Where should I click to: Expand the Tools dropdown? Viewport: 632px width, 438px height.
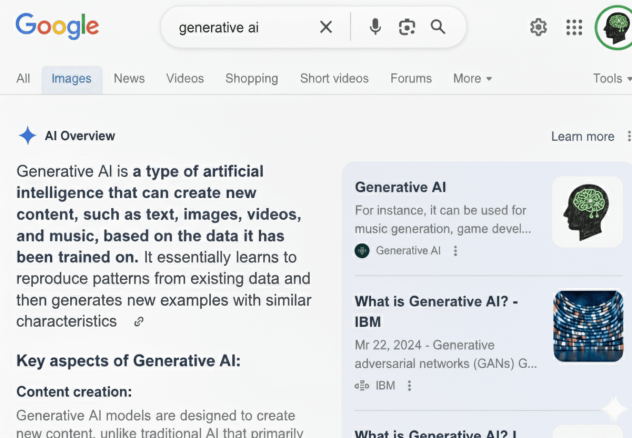pyautogui.click(x=612, y=78)
